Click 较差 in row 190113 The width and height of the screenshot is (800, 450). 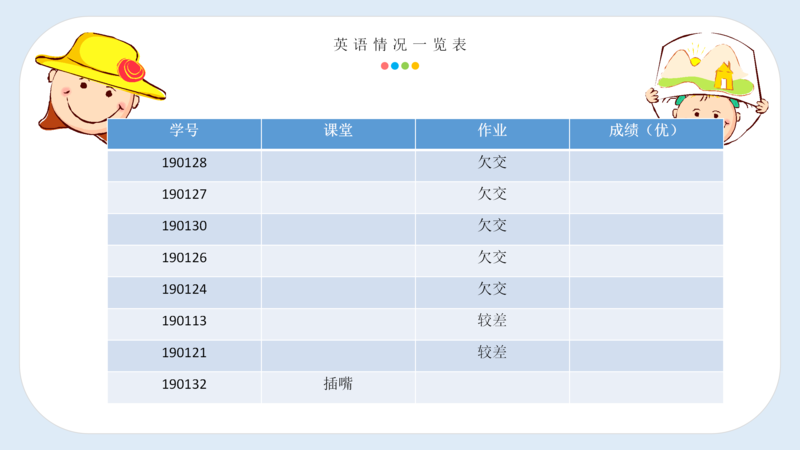click(x=492, y=320)
